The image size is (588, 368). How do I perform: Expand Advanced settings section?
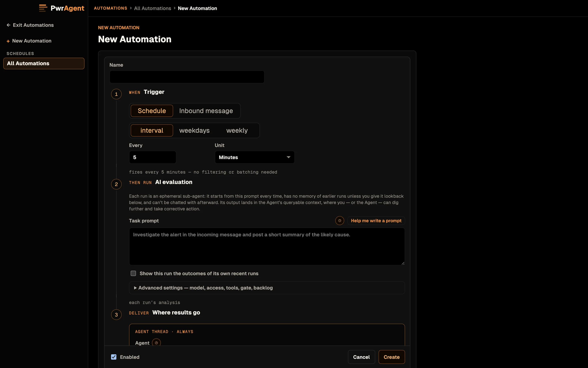[x=267, y=288]
